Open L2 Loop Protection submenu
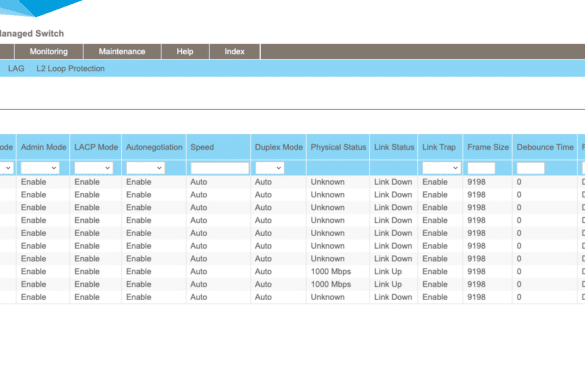Screen dimensions: 585x390 pyautogui.click(x=70, y=69)
